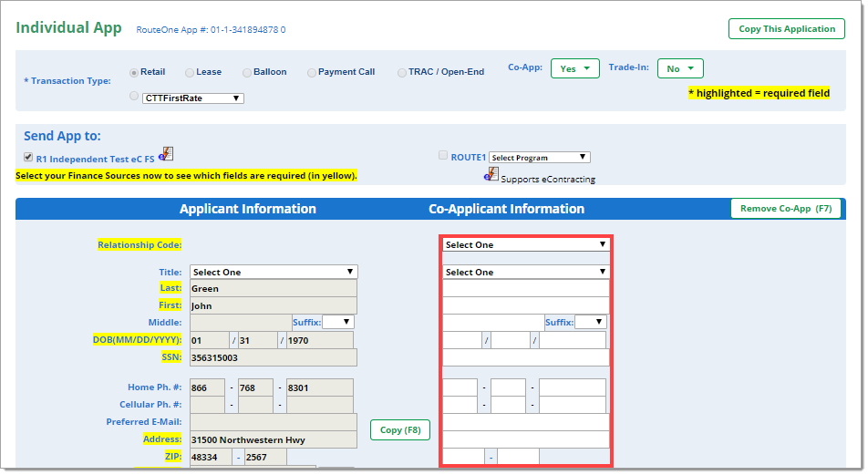This screenshot has width=868, height=475.
Task: Click the Remove Co-App (F7) button
Action: [785, 209]
